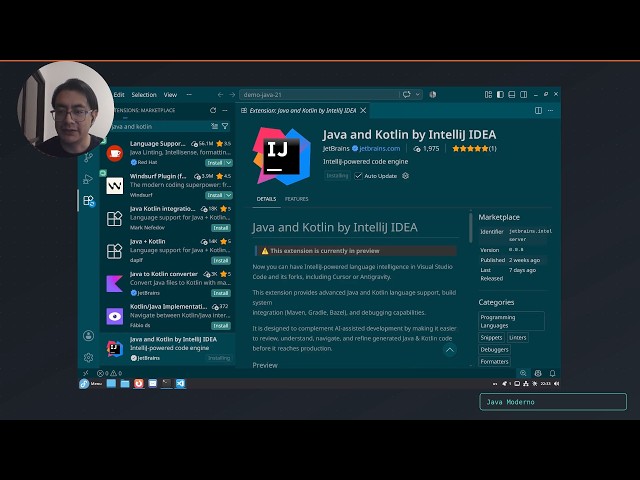Go forward with the navigation arrow

point(232,95)
